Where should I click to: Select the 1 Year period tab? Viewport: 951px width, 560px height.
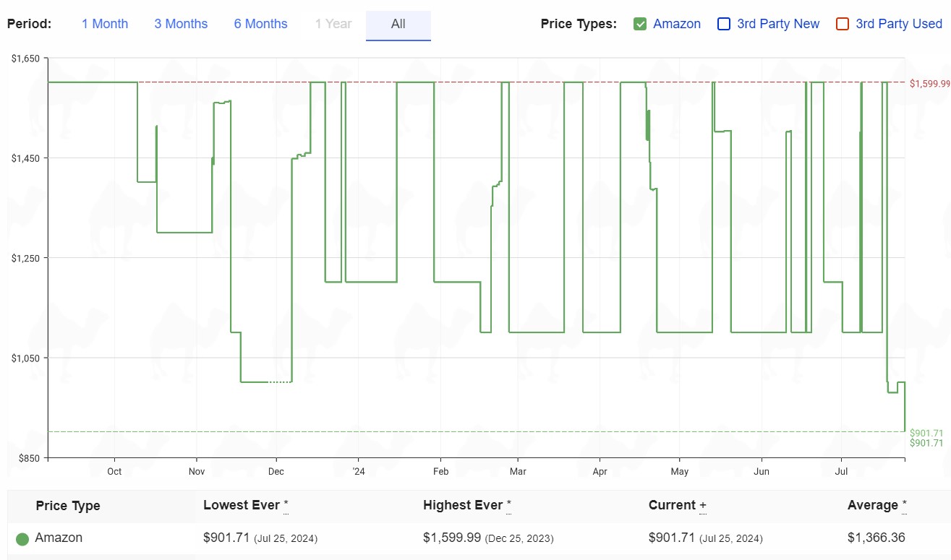point(333,24)
